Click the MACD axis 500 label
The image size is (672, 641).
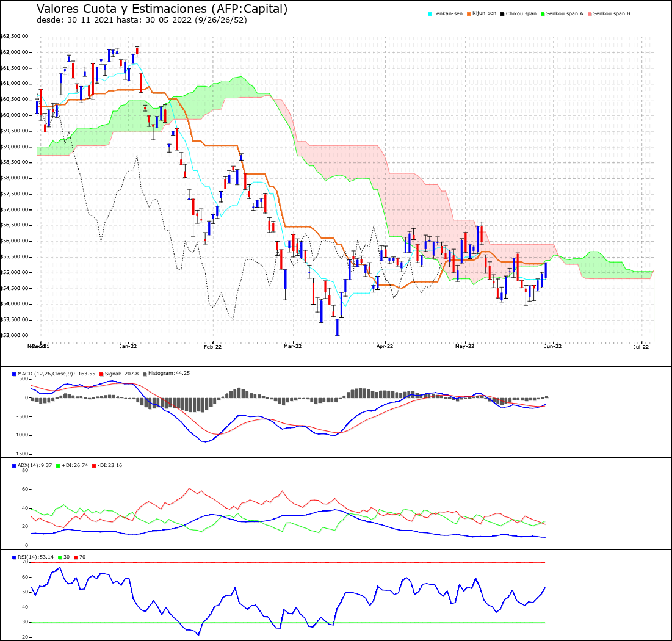pyautogui.click(x=24, y=379)
